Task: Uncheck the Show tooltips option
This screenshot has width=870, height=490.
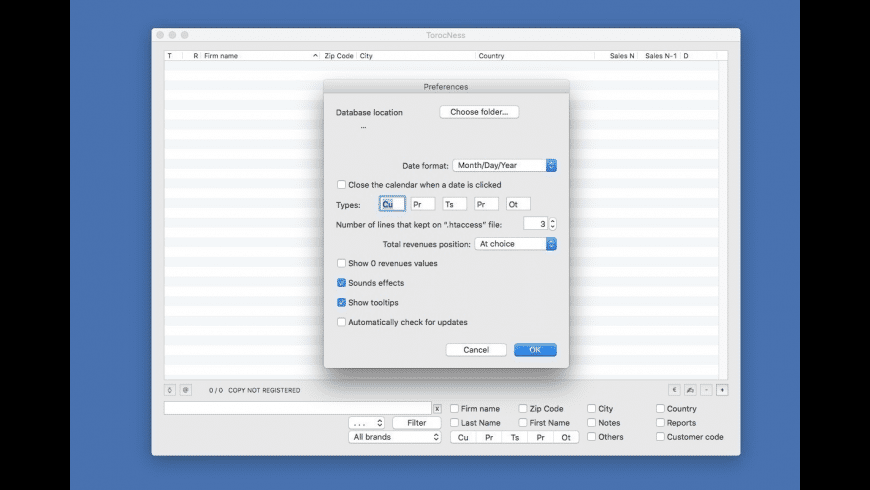Action: click(x=342, y=302)
